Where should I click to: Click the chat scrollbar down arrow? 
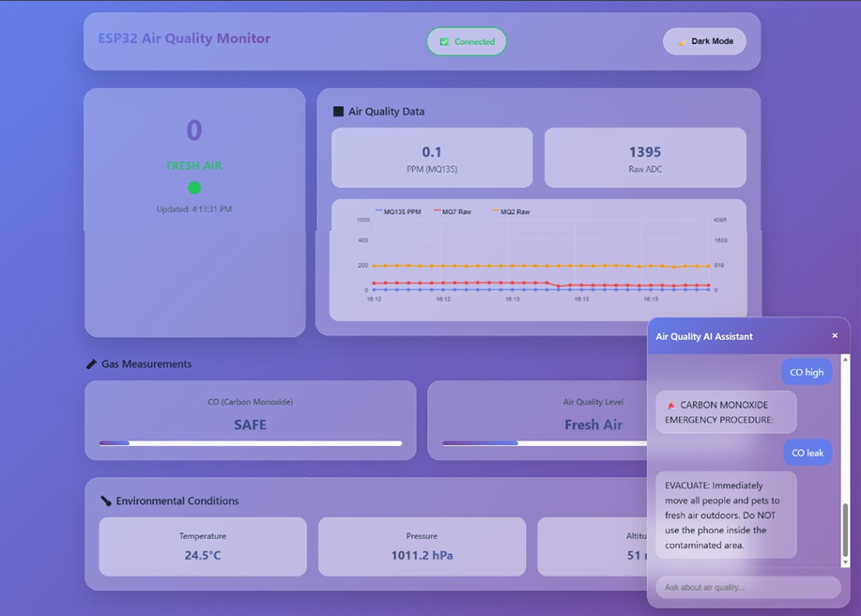click(845, 562)
